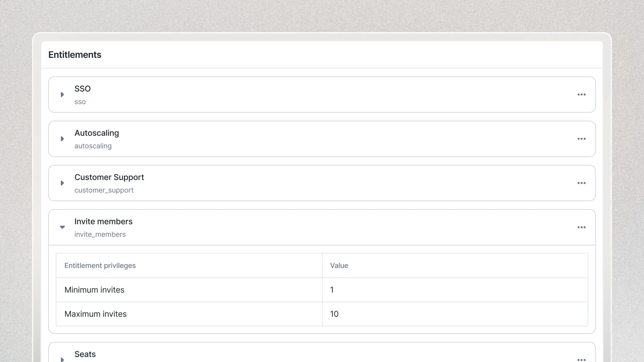
Task: Select the invite_members identifier text
Action: click(100, 234)
